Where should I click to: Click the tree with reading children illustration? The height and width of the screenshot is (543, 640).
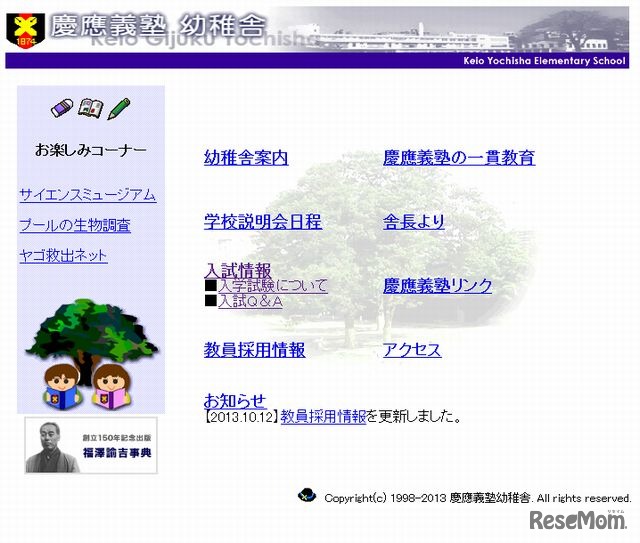[91, 354]
